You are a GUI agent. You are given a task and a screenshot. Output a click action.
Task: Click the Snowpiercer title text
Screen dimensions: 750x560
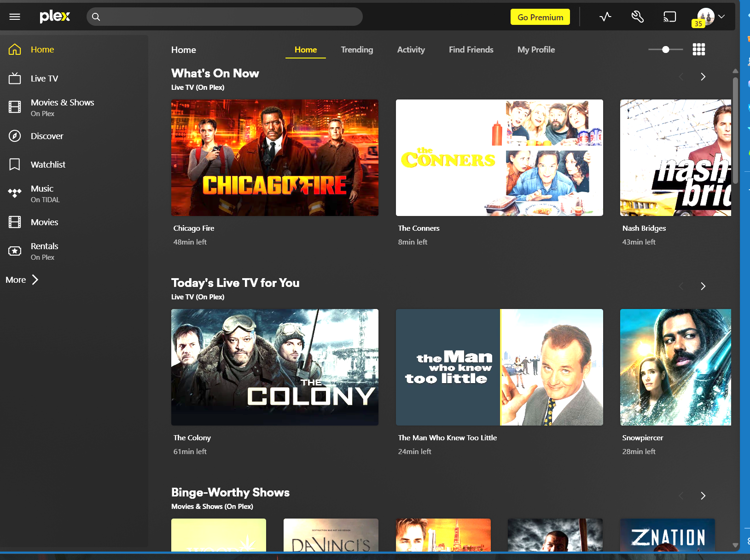pyautogui.click(x=643, y=437)
